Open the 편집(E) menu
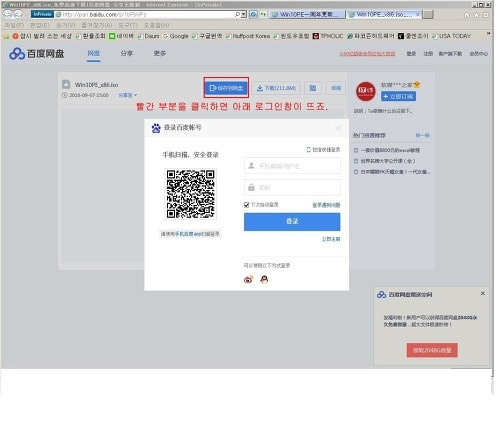Image resolution: width=500 pixels, height=422 pixels. tap(40, 25)
